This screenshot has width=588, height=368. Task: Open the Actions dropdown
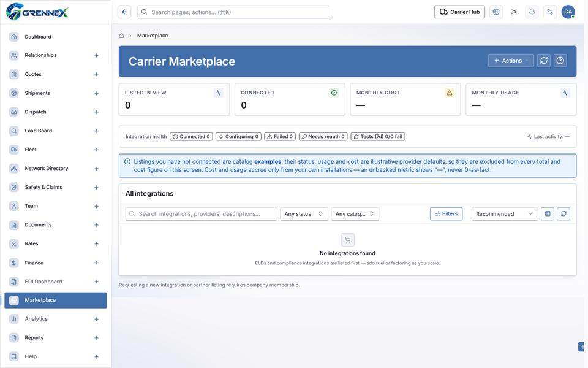(511, 61)
